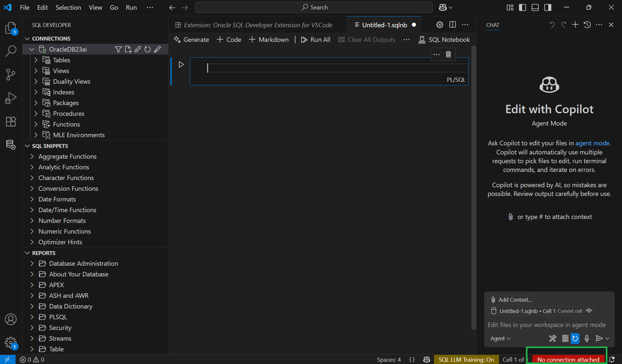The height and width of the screenshot is (364, 622).
Task: Expand the Duality Views node
Action: [x=36, y=81]
